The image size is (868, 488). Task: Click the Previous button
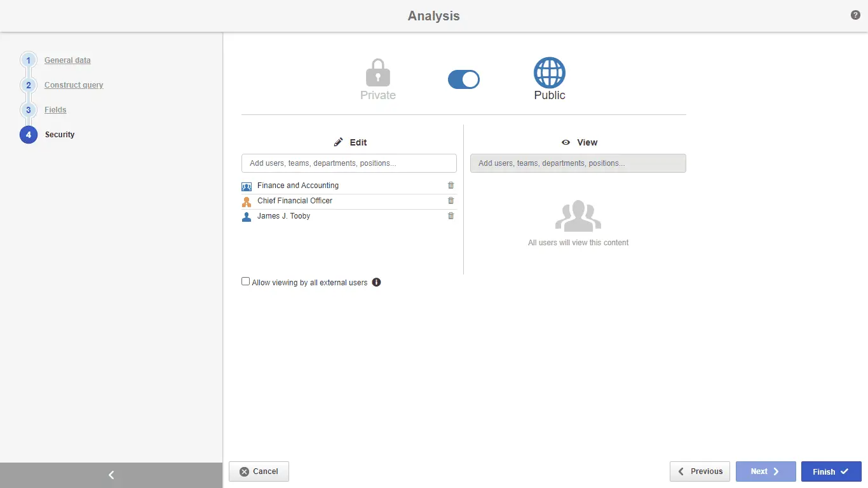[700, 471]
